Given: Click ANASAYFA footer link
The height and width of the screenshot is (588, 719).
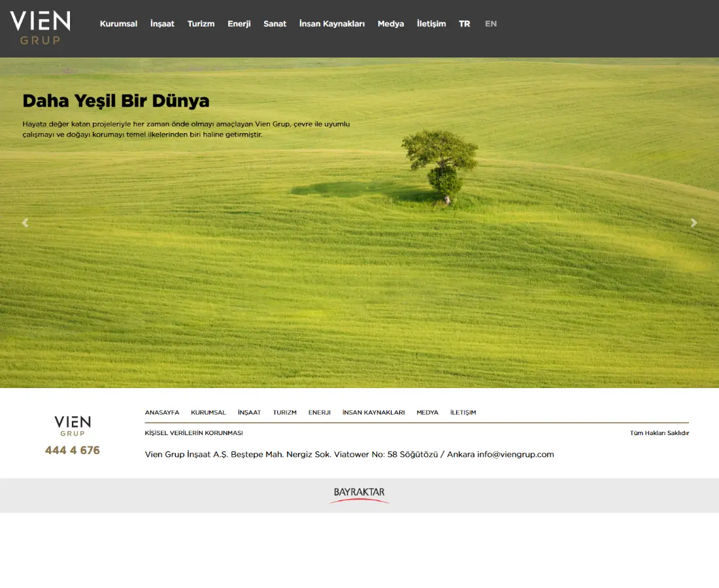Looking at the screenshot, I should [x=162, y=412].
